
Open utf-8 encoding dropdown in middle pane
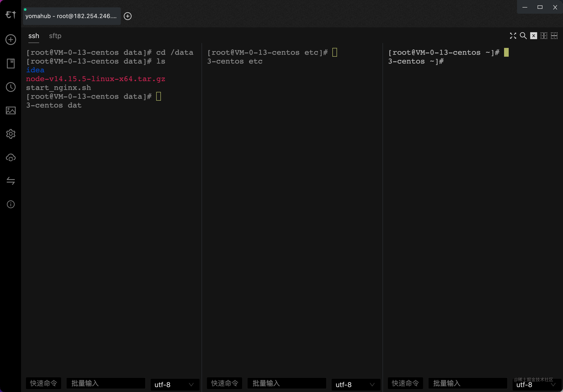(x=356, y=385)
